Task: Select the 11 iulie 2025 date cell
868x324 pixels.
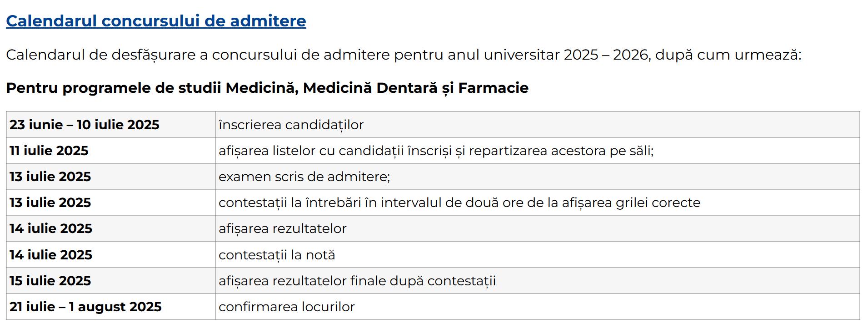Action: pyautogui.click(x=49, y=151)
